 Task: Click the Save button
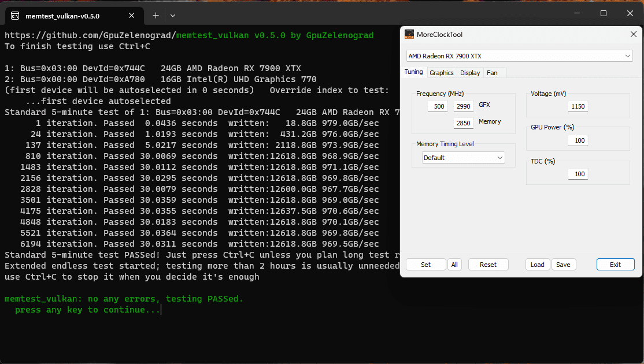tap(564, 265)
